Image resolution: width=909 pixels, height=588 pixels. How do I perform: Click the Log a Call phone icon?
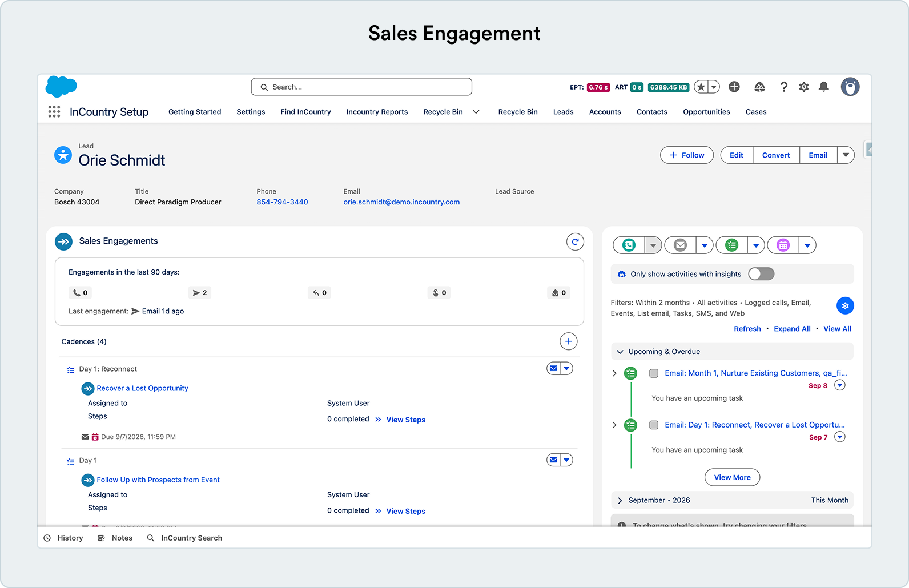(x=629, y=245)
